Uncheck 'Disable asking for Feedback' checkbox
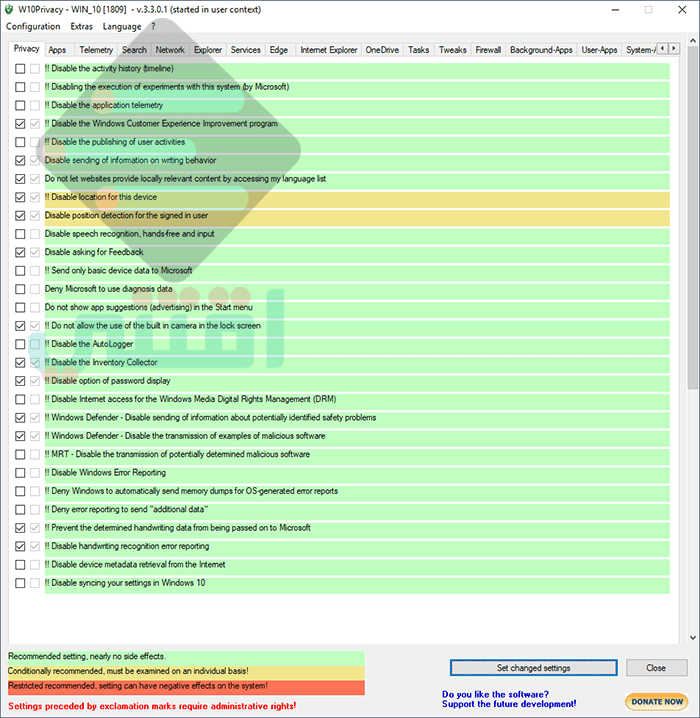 (20, 252)
